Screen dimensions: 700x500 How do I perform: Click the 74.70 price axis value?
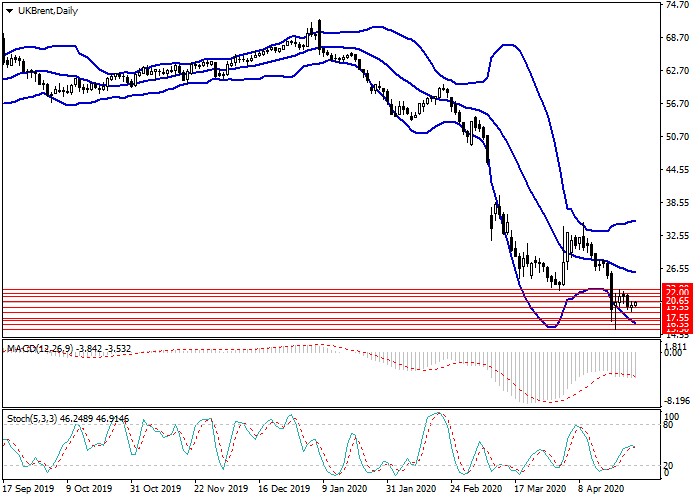point(675,6)
